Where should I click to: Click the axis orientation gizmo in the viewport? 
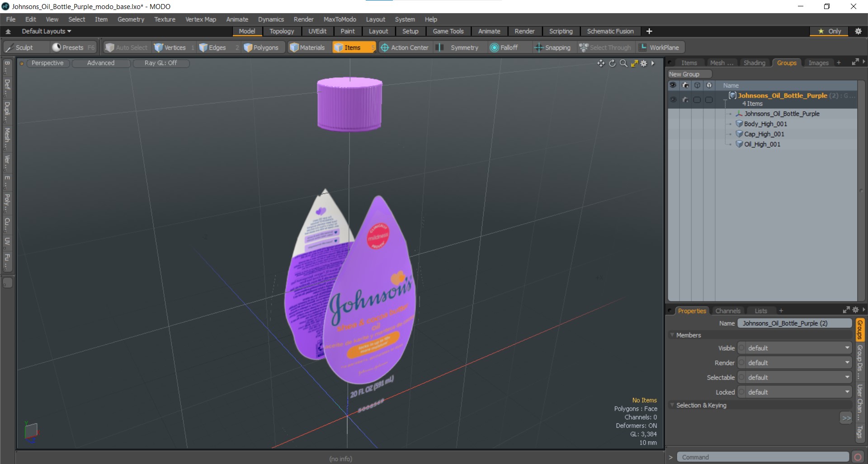31,431
